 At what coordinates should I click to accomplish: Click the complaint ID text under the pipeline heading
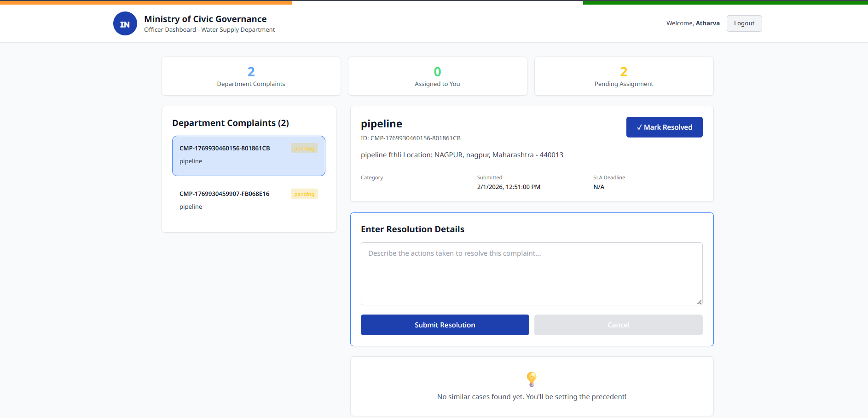[411, 138]
